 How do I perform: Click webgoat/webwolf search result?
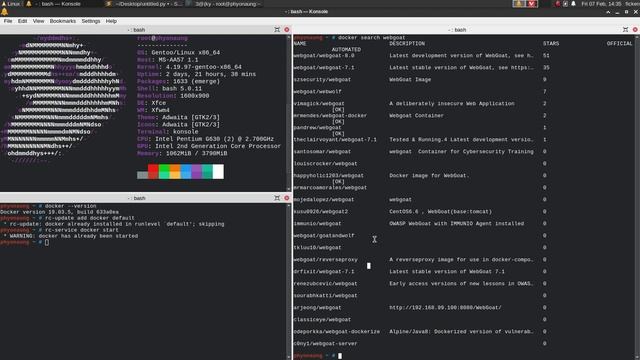click(317, 91)
